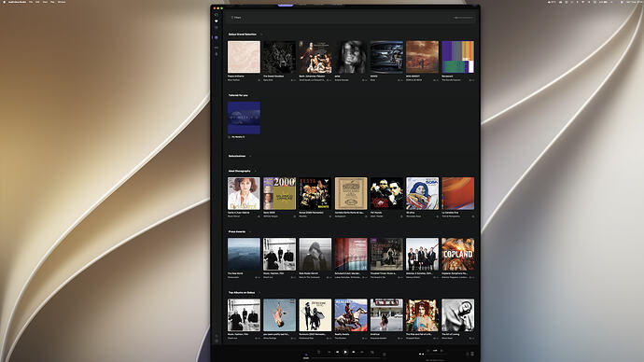Open the red orange swirl album cover

point(458,193)
